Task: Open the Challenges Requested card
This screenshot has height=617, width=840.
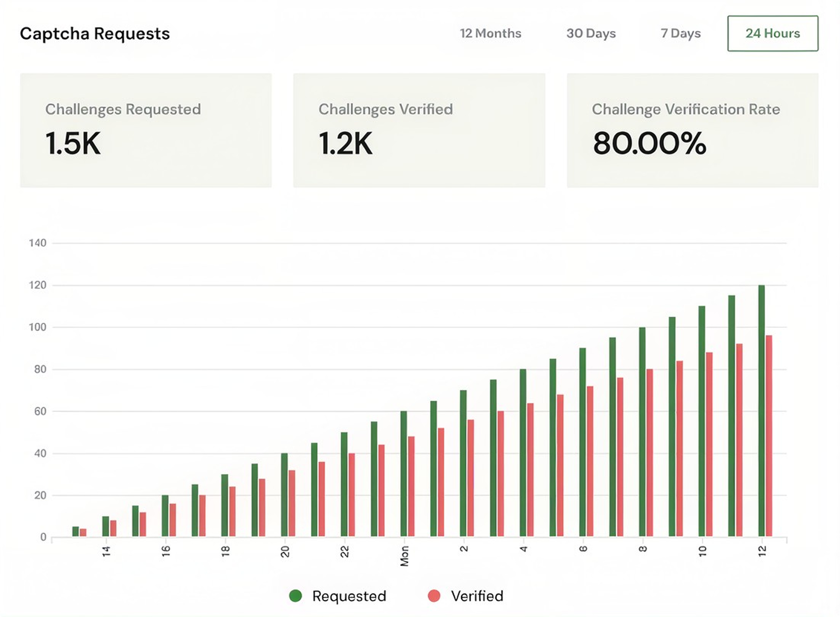Action: (146, 130)
